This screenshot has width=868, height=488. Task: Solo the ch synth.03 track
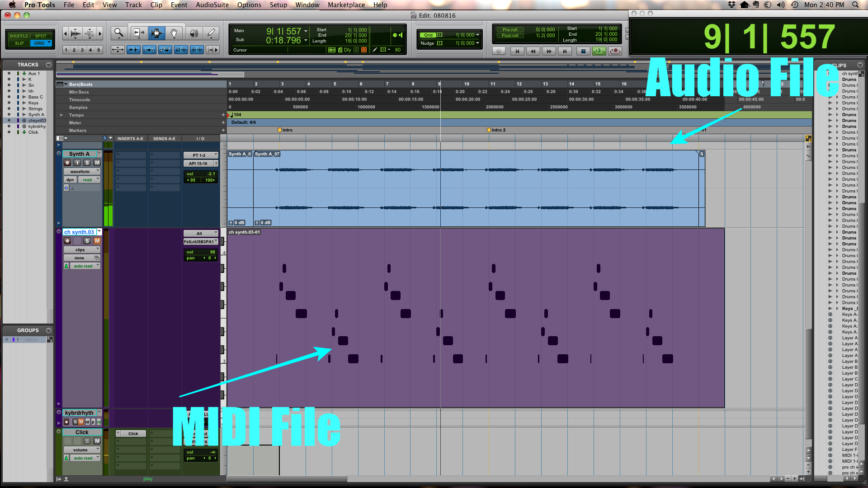click(87, 241)
